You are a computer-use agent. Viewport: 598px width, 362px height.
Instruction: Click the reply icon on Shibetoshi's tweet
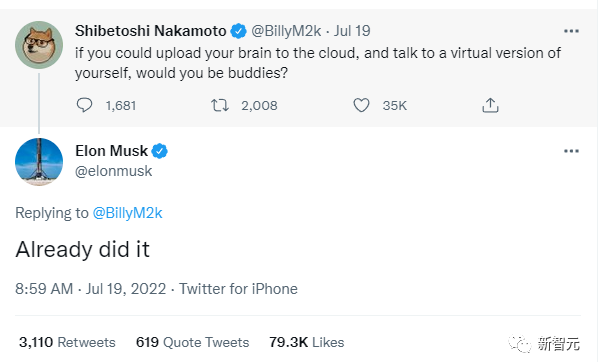pyautogui.click(x=84, y=105)
